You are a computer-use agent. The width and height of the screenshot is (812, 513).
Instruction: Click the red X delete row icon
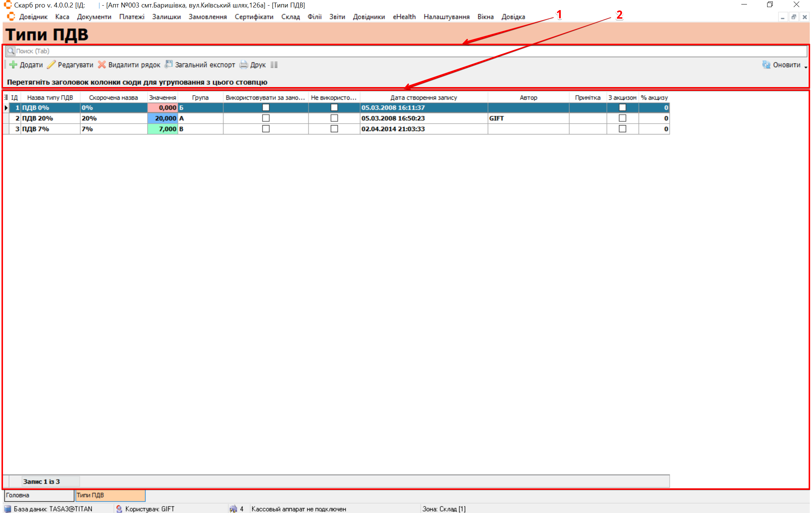(x=102, y=65)
